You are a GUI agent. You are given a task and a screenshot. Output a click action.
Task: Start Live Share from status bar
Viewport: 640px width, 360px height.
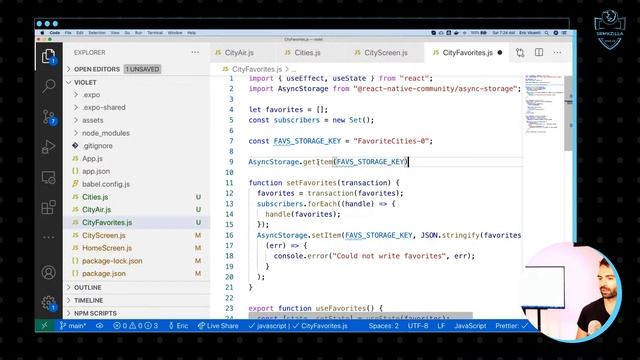(x=218, y=326)
